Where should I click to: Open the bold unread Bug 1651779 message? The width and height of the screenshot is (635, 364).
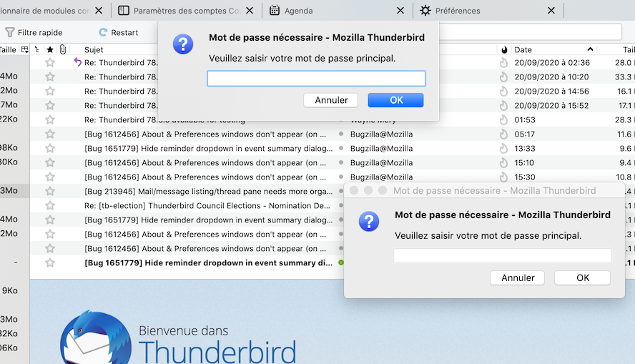(x=208, y=262)
